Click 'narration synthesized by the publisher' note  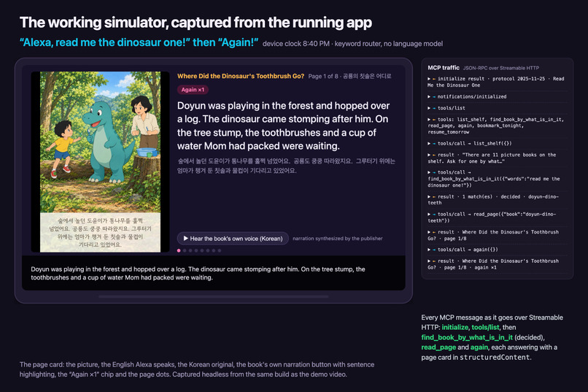coord(338,239)
